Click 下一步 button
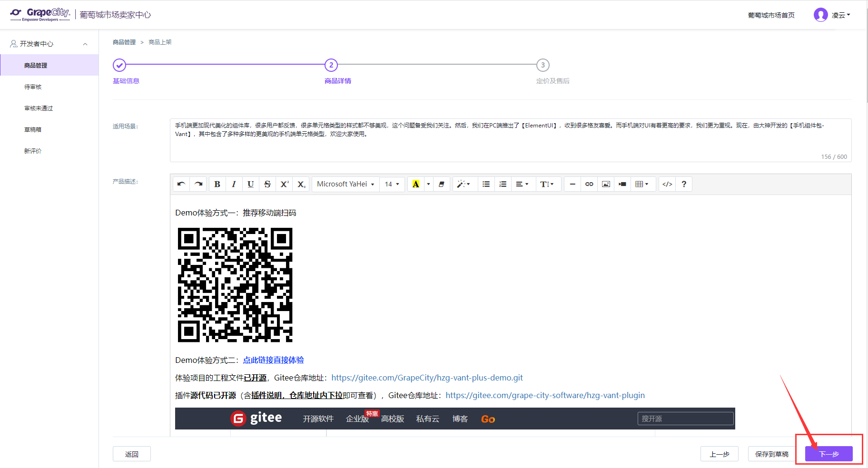868x468 pixels. click(829, 454)
